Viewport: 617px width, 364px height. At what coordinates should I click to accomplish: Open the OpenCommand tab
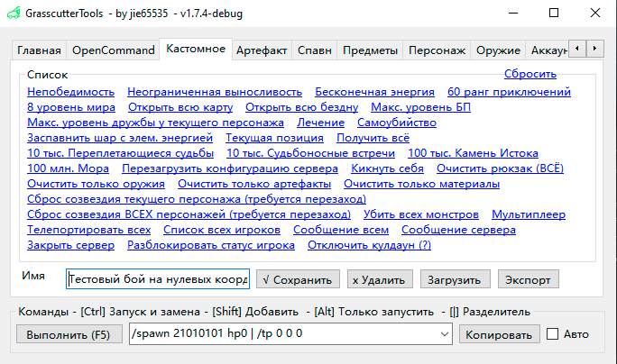(x=113, y=50)
